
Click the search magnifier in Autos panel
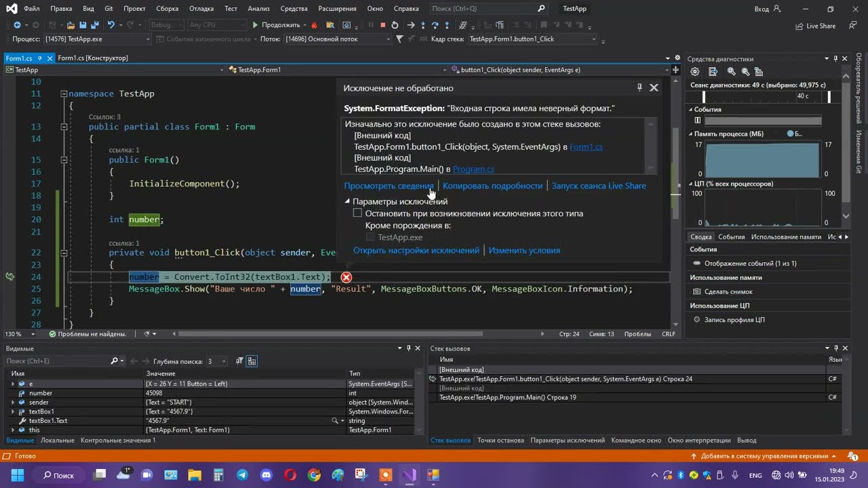[115, 361]
